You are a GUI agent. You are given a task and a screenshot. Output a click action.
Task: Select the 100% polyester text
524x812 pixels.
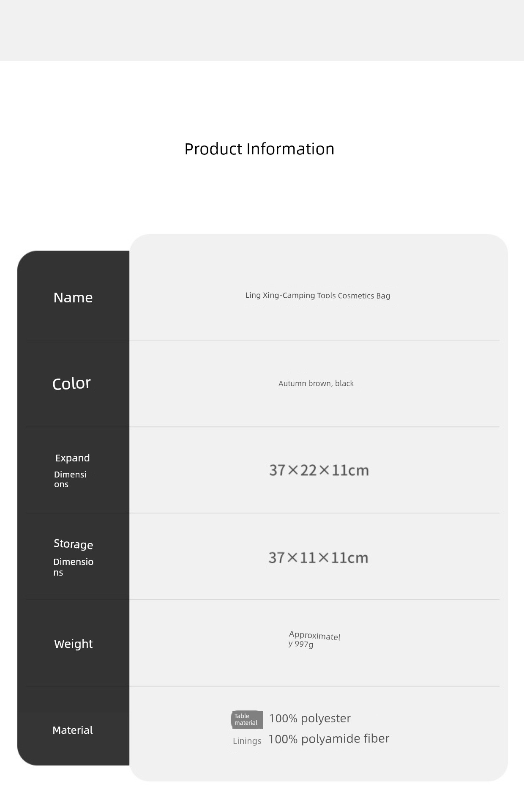pyautogui.click(x=310, y=719)
